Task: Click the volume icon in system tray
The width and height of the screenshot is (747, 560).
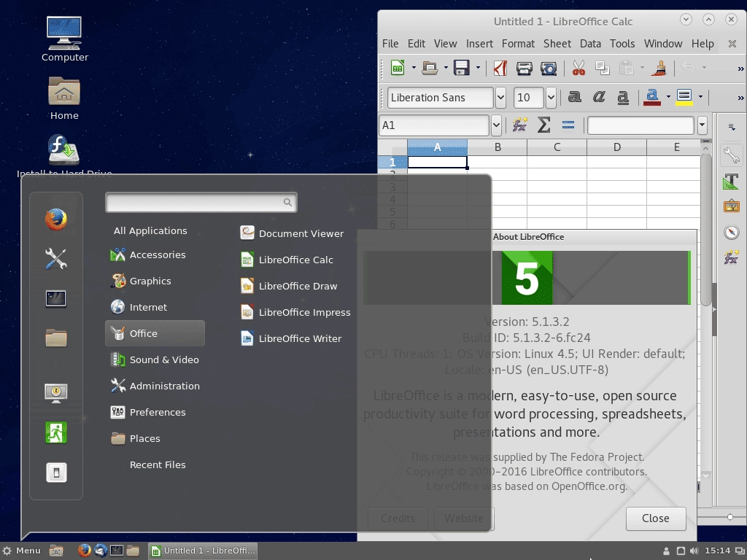Action: (694, 551)
